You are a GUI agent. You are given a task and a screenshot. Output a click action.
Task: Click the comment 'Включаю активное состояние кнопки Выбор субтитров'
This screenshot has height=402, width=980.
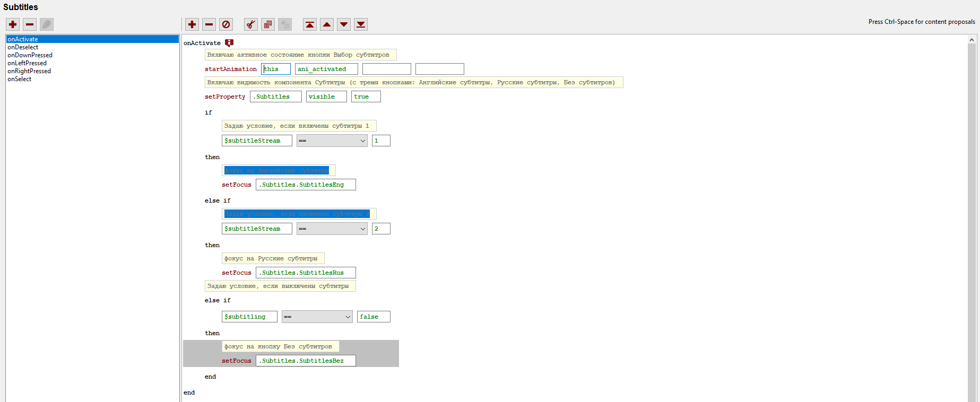click(x=300, y=55)
